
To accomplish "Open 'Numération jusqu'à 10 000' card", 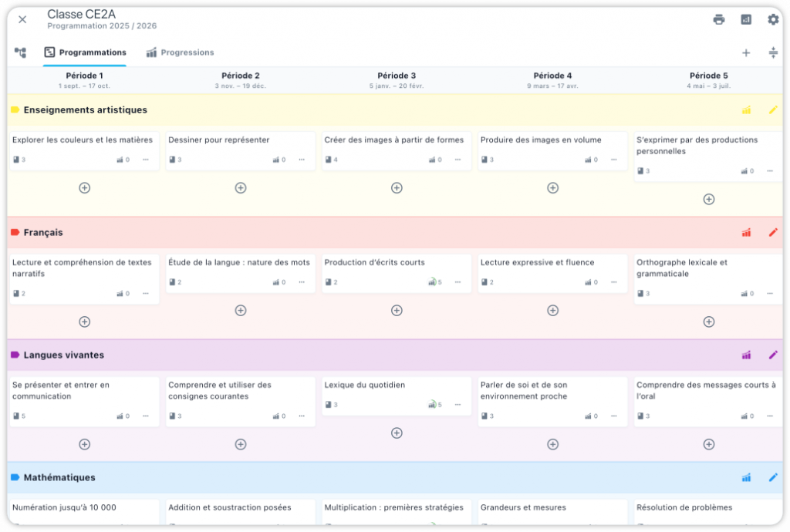I will click(x=84, y=512).
